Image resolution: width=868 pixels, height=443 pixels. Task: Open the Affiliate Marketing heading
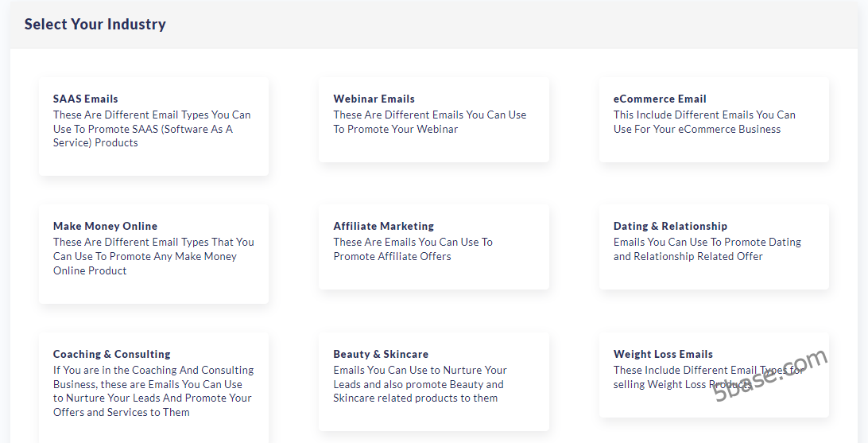383,226
